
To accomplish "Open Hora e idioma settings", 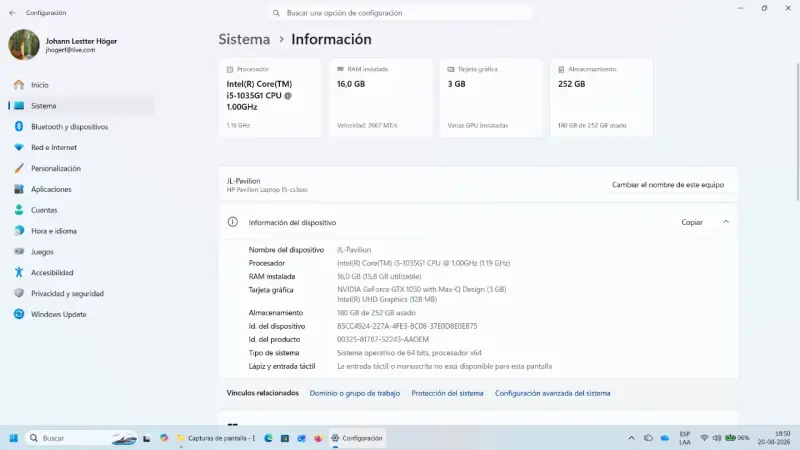I will pyautogui.click(x=54, y=231).
